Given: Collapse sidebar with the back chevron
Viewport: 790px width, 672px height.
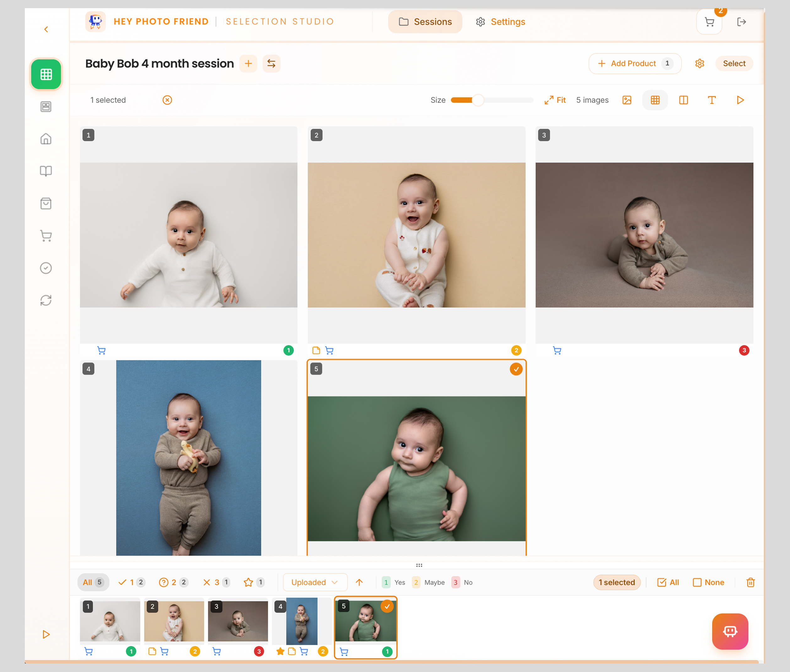Looking at the screenshot, I should point(46,29).
